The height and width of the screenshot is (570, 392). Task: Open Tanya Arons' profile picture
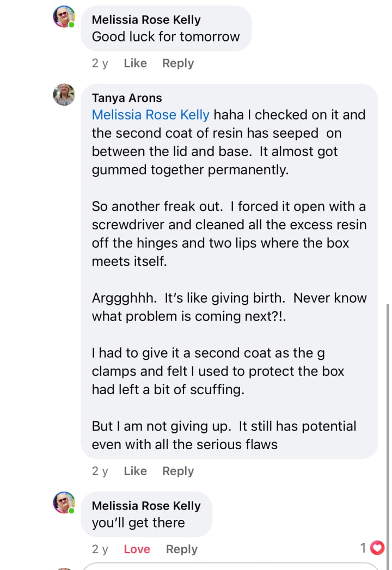(x=64, y=95)
